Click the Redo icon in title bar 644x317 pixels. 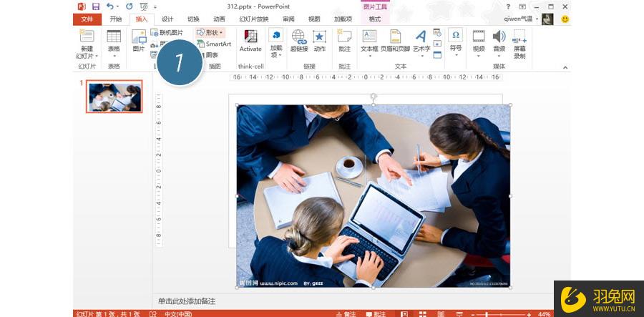(x=130, y=6)
